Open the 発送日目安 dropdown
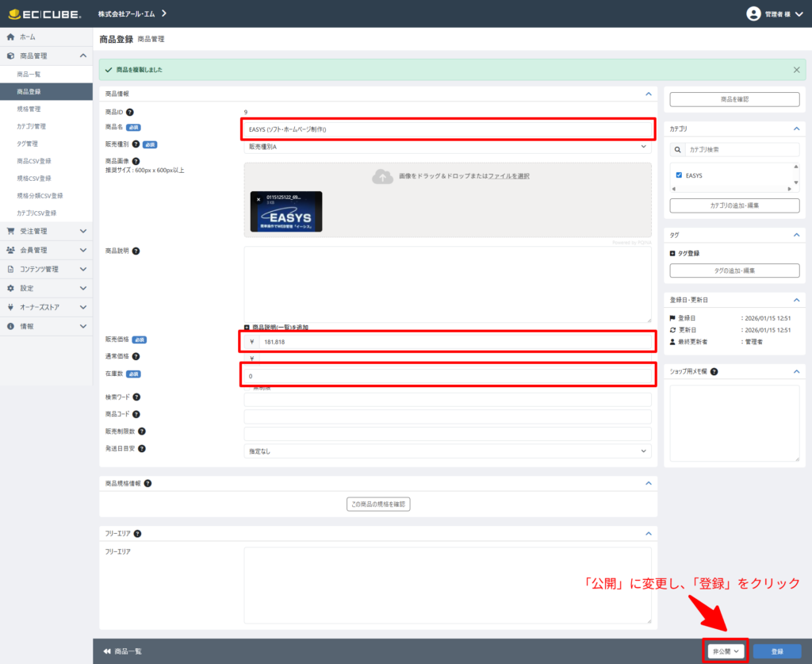Screen dimensions: 812x664 point(447,451)
